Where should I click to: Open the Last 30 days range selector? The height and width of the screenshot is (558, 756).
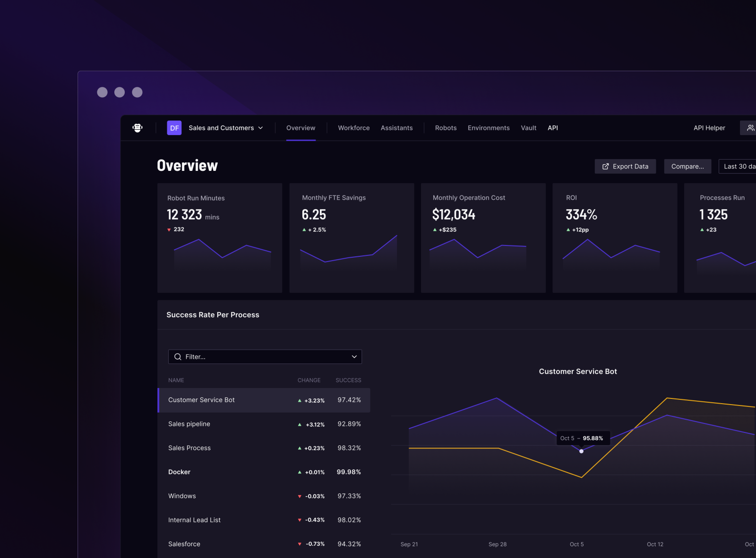[739, 167]
